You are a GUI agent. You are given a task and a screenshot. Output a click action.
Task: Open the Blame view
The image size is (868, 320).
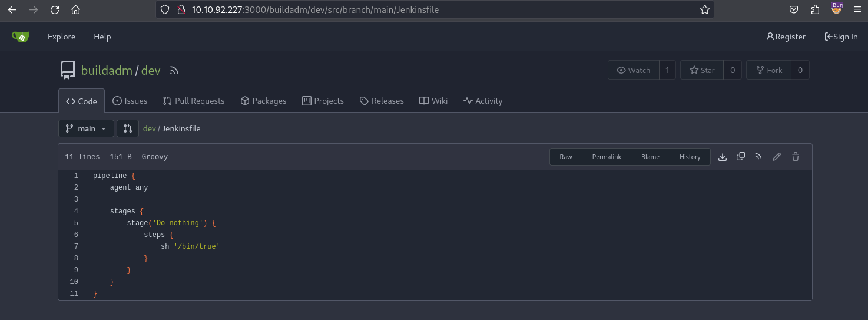pos(650,157)
